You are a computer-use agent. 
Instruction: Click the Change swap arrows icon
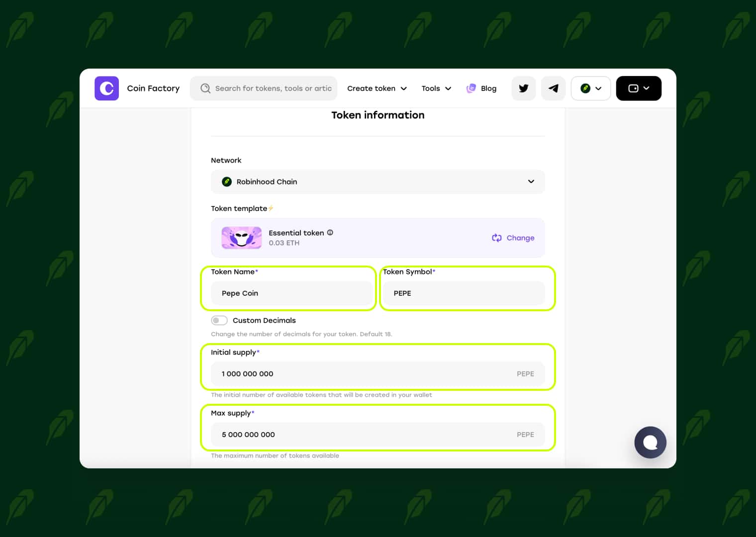coord(497,238)
